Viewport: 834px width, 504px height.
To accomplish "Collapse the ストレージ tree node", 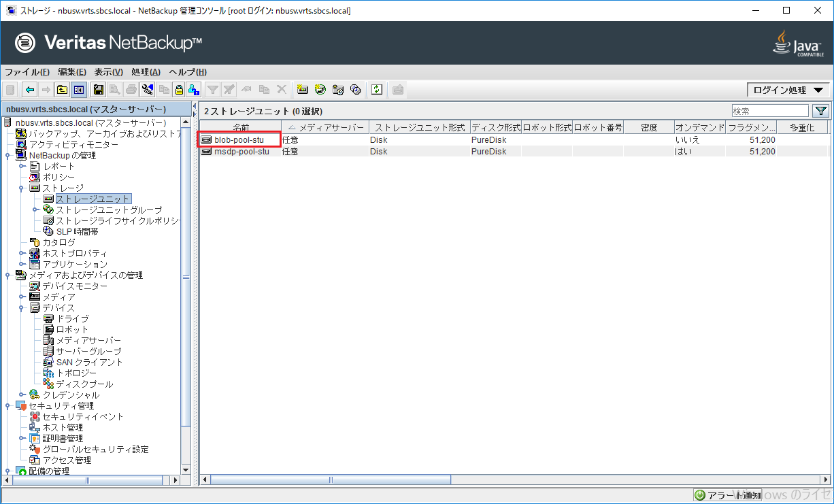I will point(22,188).
